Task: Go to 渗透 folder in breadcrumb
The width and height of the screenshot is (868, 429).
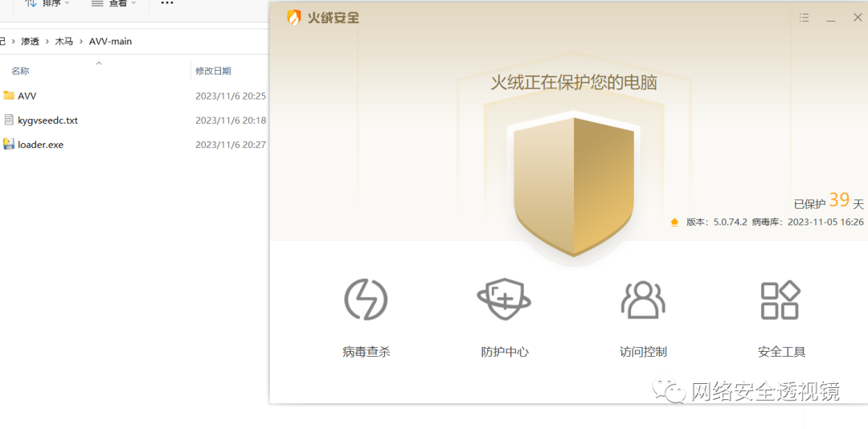Action: pos(30,42)
